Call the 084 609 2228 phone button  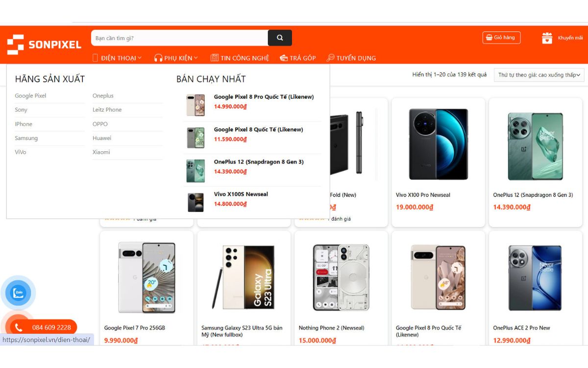tap(44, 327)
